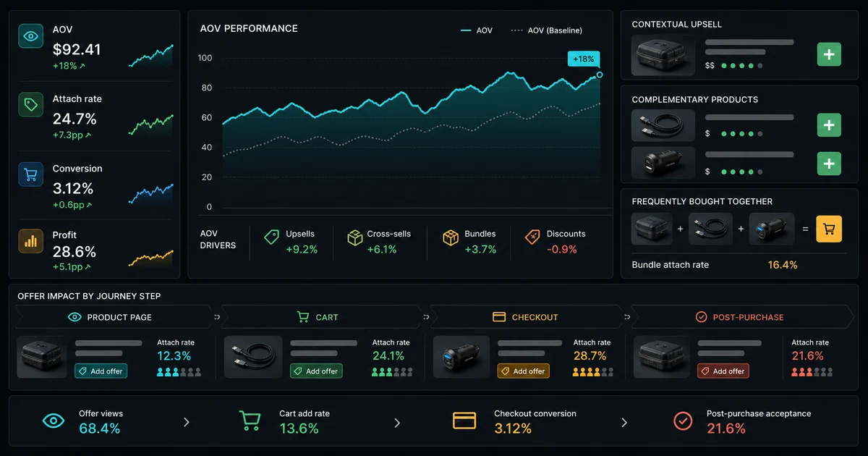Click the 24.7% attach rate value

pyautogui.click(x=75, y=119)
